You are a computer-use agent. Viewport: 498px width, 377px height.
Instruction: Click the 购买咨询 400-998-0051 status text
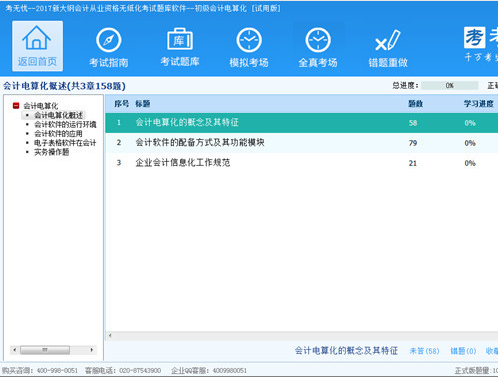(x=40, y=370)
